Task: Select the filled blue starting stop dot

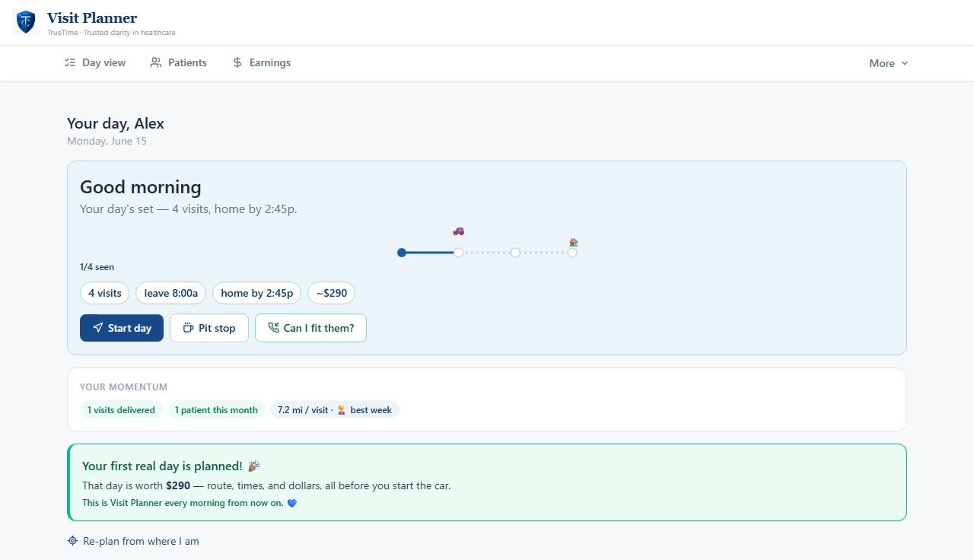Action: click(402, 253)
